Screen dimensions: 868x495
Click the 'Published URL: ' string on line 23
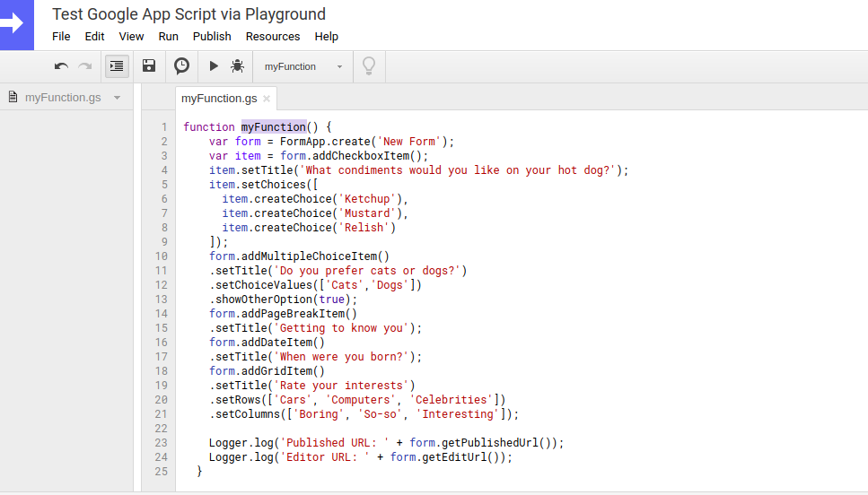[x=335, y=444]
